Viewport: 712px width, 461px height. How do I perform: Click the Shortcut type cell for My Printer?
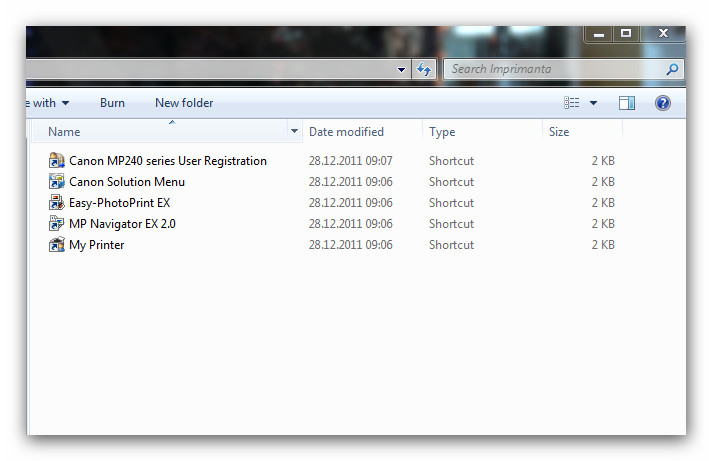click(x=451, y=245)
